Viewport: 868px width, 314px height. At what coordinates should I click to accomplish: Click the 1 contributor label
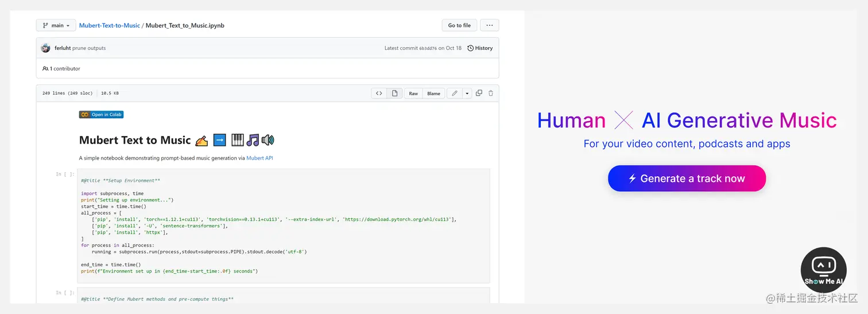(61, 68)
